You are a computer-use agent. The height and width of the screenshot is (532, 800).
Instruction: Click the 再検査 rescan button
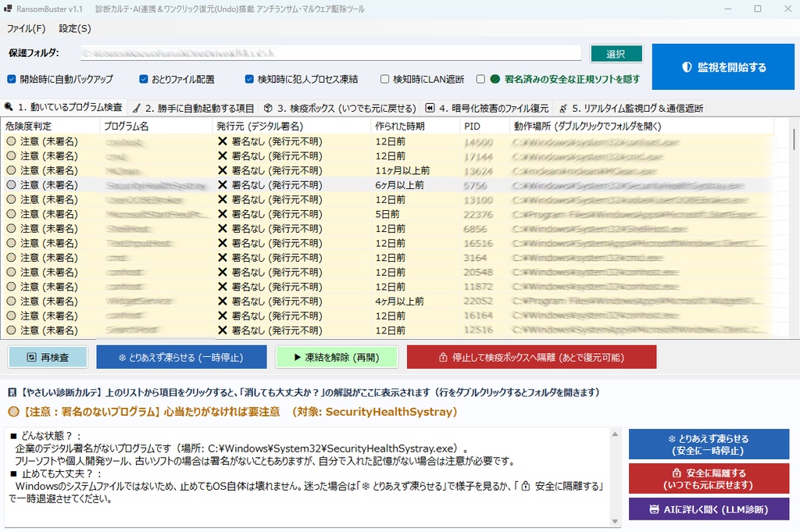click(x=48, y=357)
